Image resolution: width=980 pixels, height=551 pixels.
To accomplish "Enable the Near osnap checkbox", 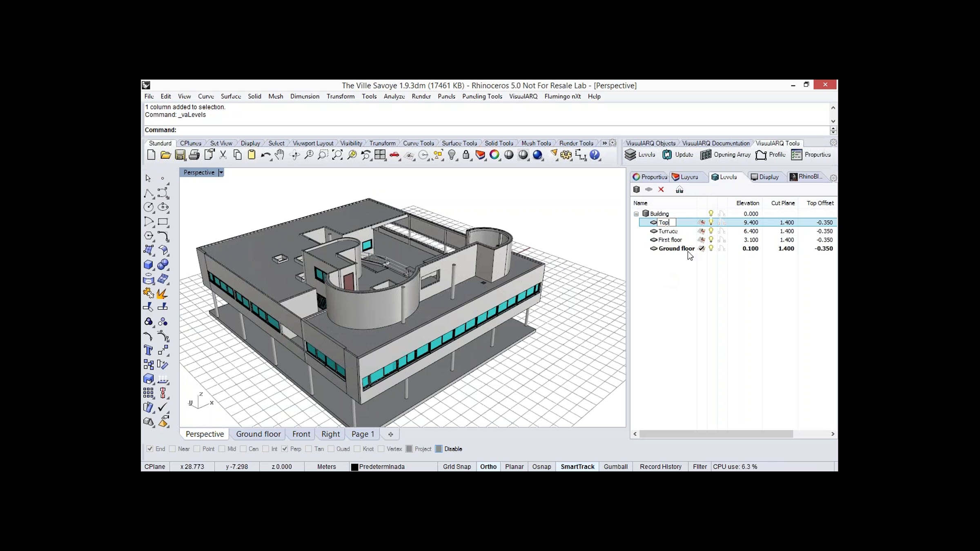I will [172, 449].
